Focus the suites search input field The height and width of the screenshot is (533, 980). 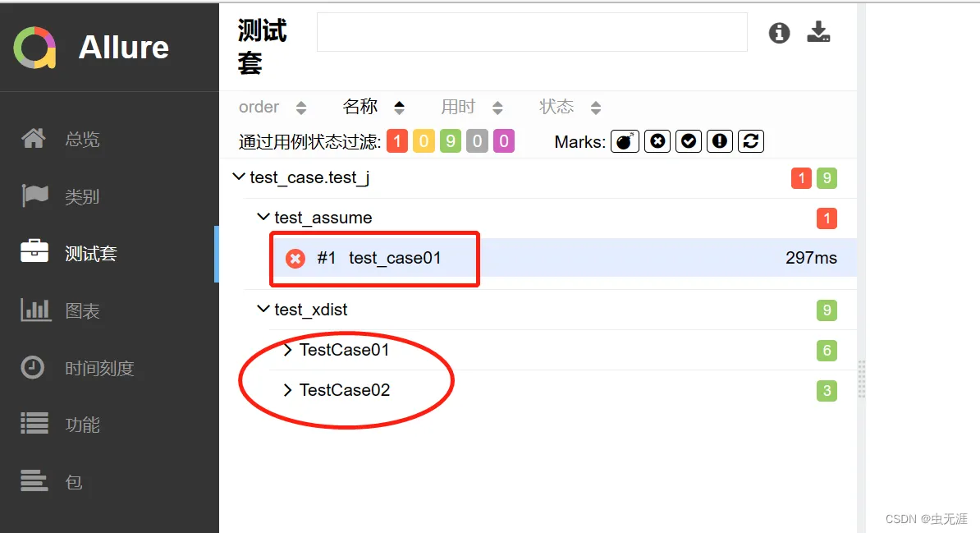[532, 32]
